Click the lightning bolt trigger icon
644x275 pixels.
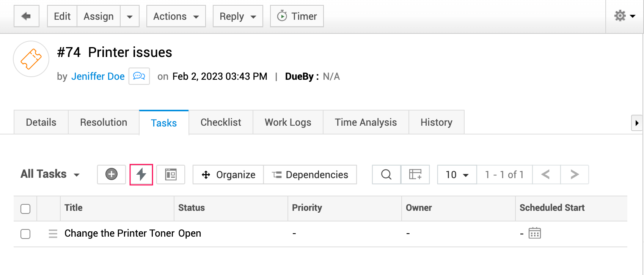[141, 174]
